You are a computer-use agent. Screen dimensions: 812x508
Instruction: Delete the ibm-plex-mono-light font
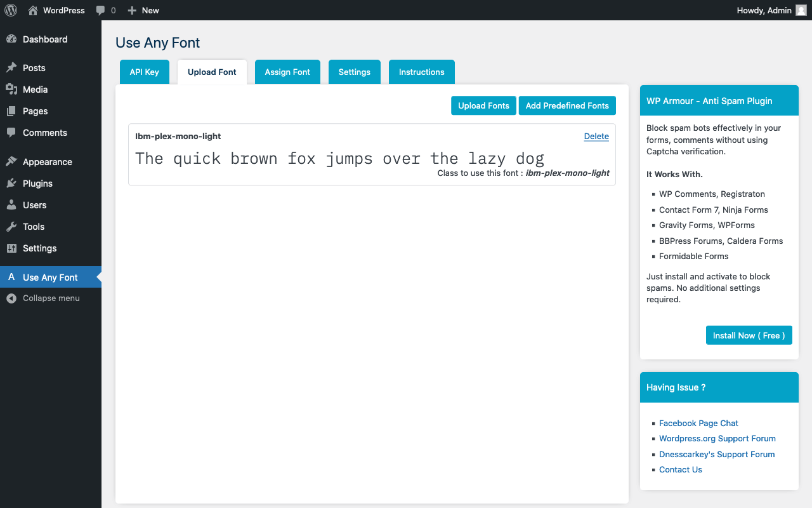pyautogui.click(x=596, y=136)
